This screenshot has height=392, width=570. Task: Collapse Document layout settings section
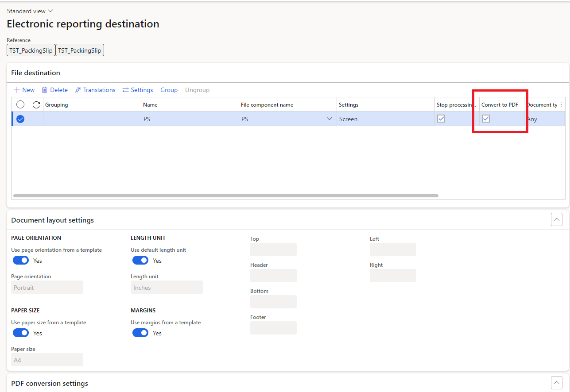(557, 219)
